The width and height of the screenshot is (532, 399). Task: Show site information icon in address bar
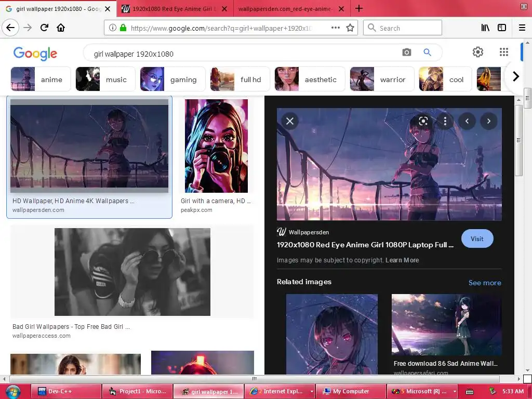(112, 28)
